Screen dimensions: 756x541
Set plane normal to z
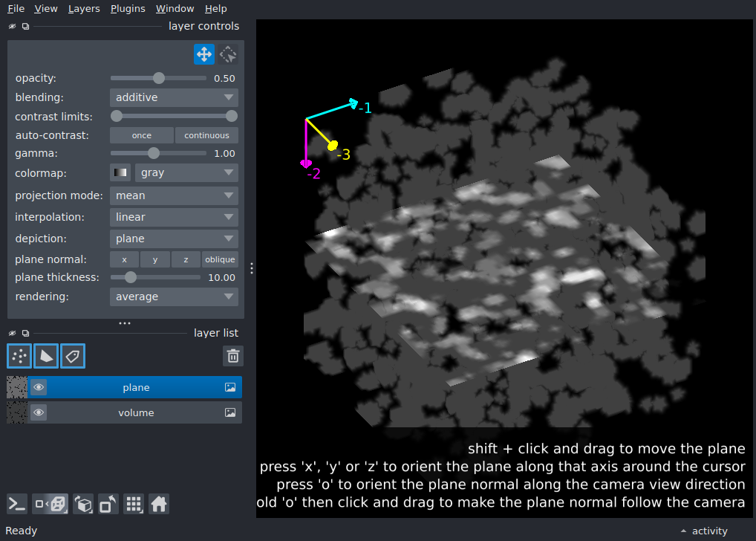click(x=186, y=259)
